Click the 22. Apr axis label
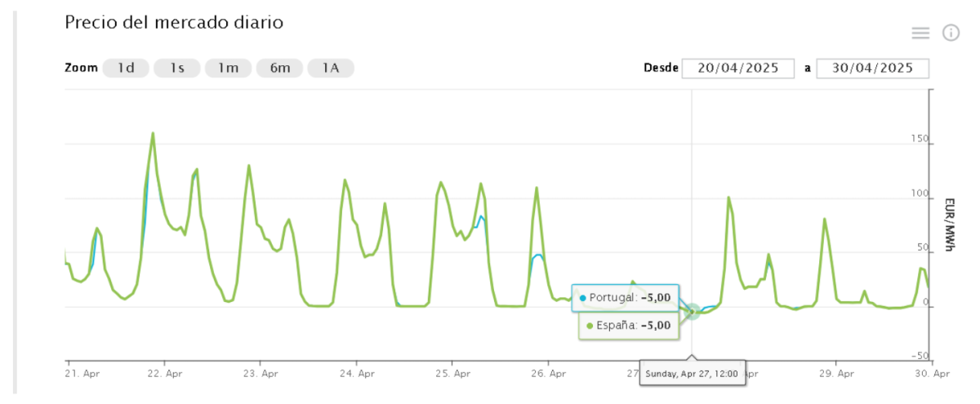Image resolution: width=980 pixels, height=404 pixels. [164, 373]
